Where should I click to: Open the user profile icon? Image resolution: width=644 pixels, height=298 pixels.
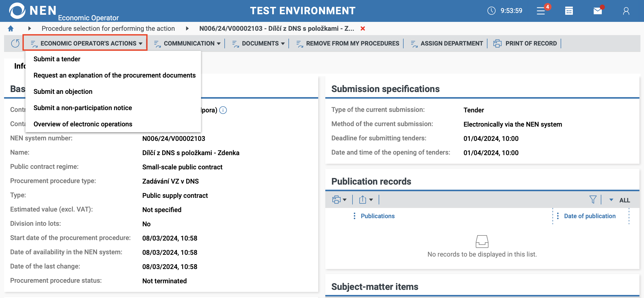pyautogui.click(x=626, y=11)
